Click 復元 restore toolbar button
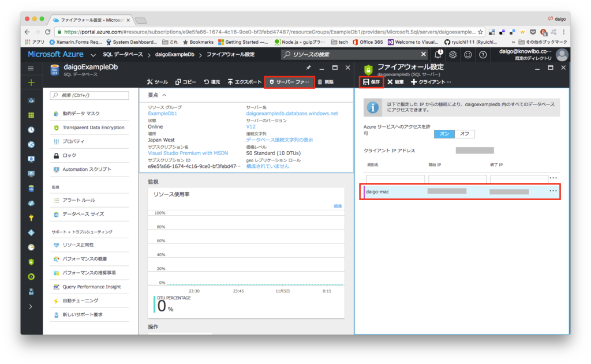 point(212,82)
